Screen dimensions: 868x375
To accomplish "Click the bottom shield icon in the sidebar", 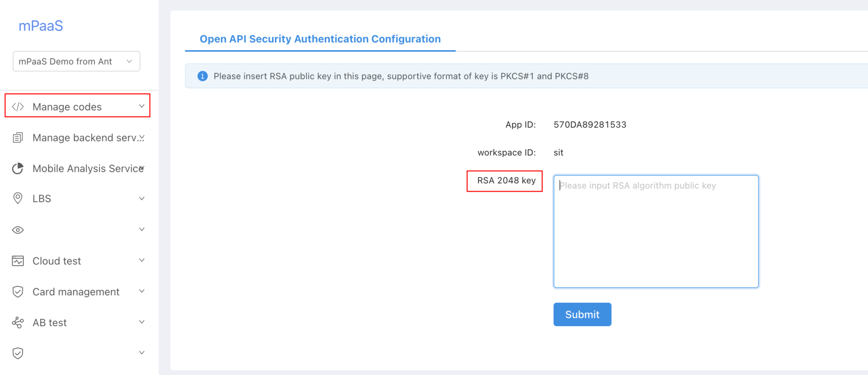I will [x=18, y=353].
